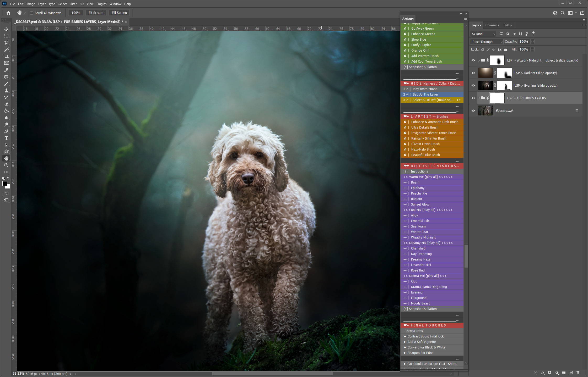This screenshot has width=588, height=377.
Task: Click the Create new layer icon
Action: 571,373
